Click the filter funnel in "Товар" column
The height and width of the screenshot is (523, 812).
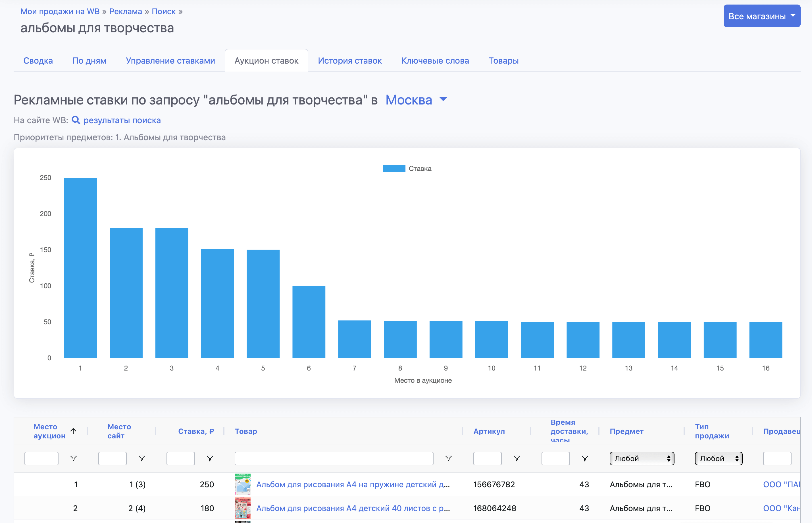click(x=448, y=458)
